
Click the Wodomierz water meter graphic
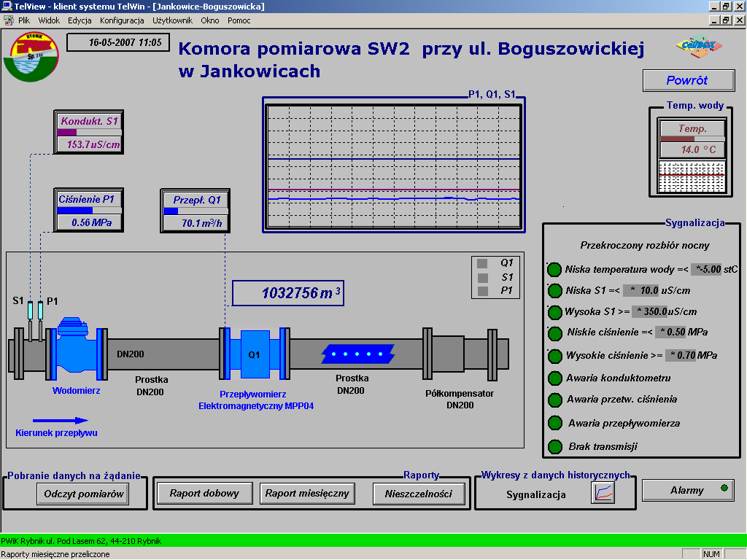point(75,348)
